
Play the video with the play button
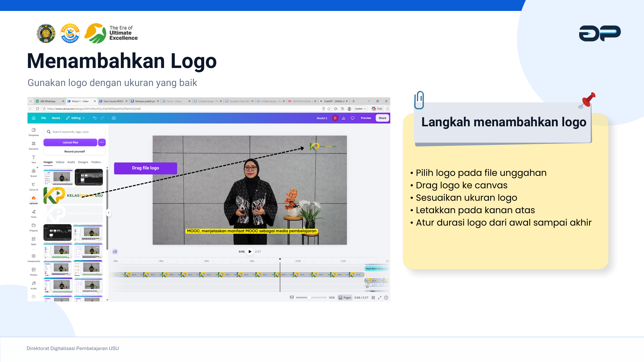250,252
